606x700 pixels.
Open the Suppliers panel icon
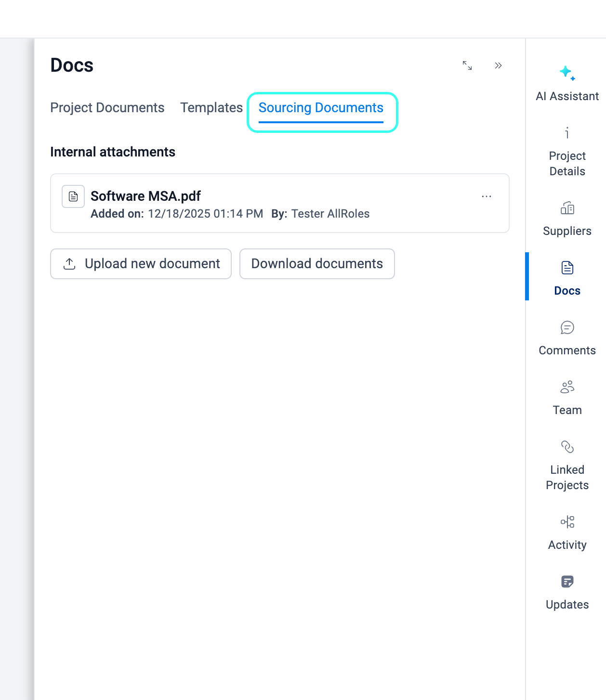coord(567,208)
